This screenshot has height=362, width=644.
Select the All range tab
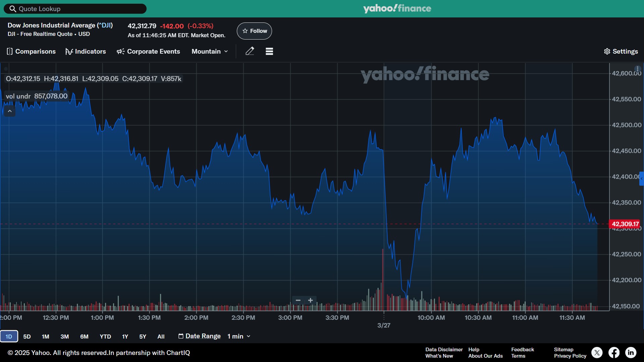coord(161,336)
